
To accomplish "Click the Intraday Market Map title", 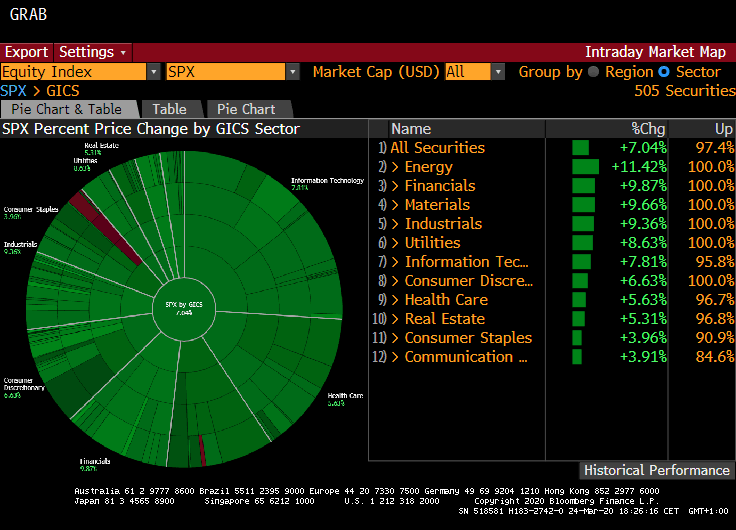I will point(655,52).
